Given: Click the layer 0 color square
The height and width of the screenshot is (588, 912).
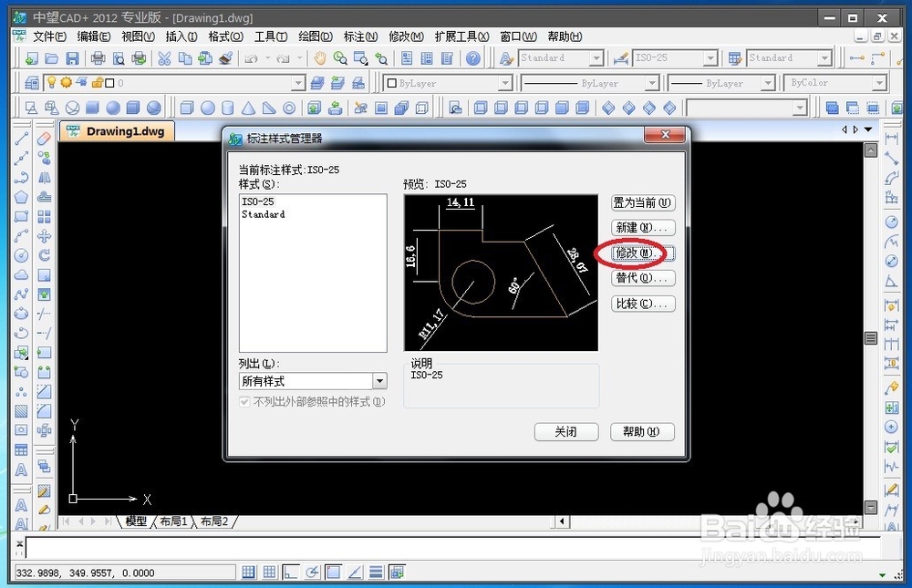Looking at the screenshot, I should [x=109, y=83].
